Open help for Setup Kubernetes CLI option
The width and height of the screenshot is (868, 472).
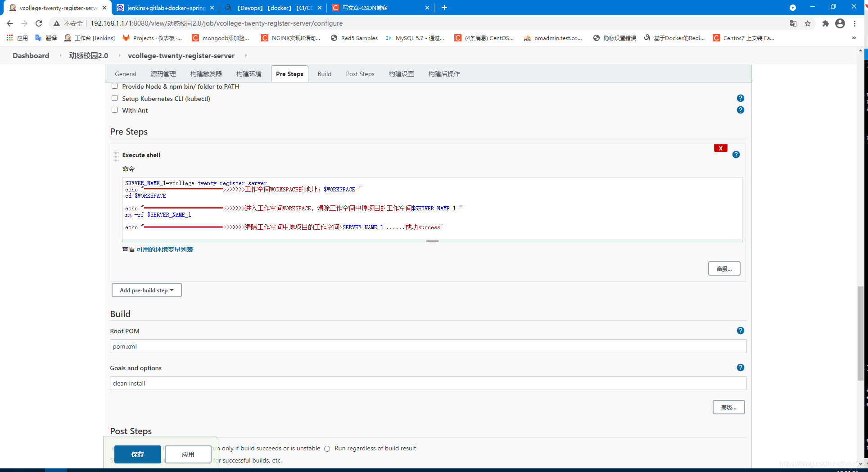740,98
